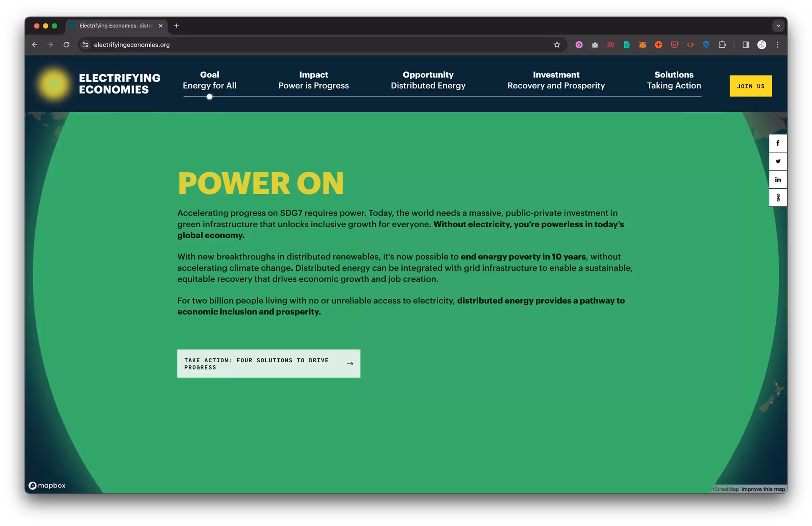
Task: Expand the tab search dropdown
Action: [778, 26]
